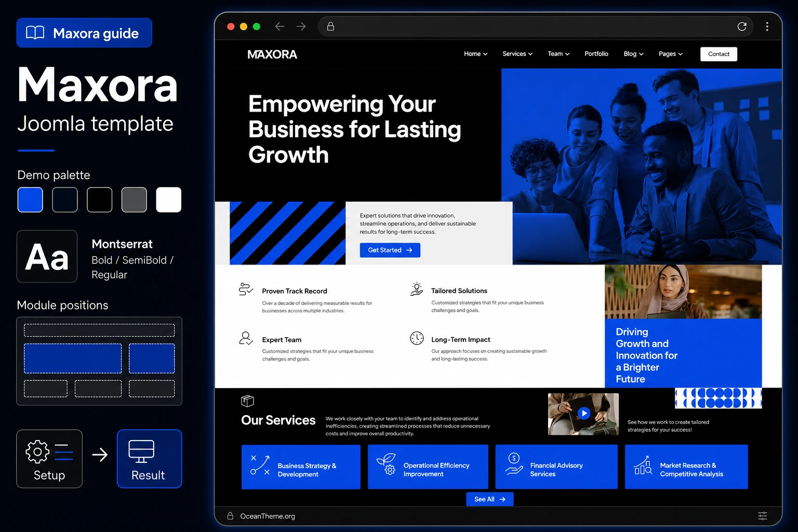The width and height of the screenshot is (798, 532).
Task: Click the Long-Term Impact heading
Action: [x=461, y=340]
